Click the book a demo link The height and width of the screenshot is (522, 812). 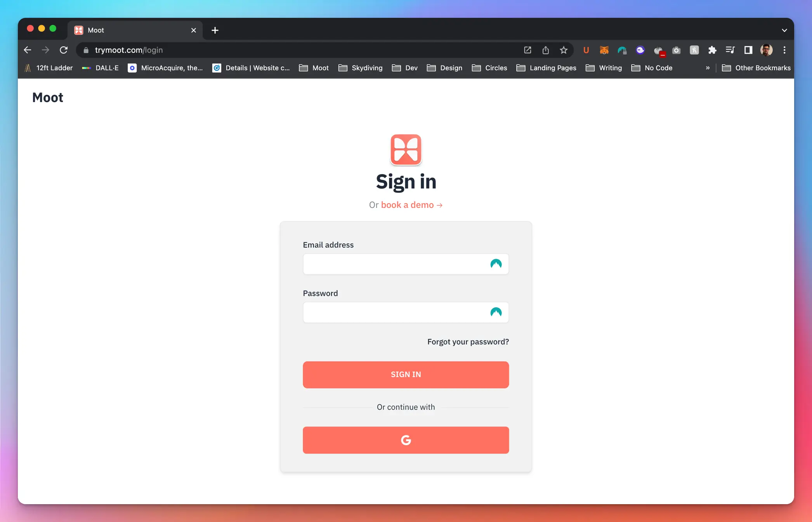pos(412,205)
